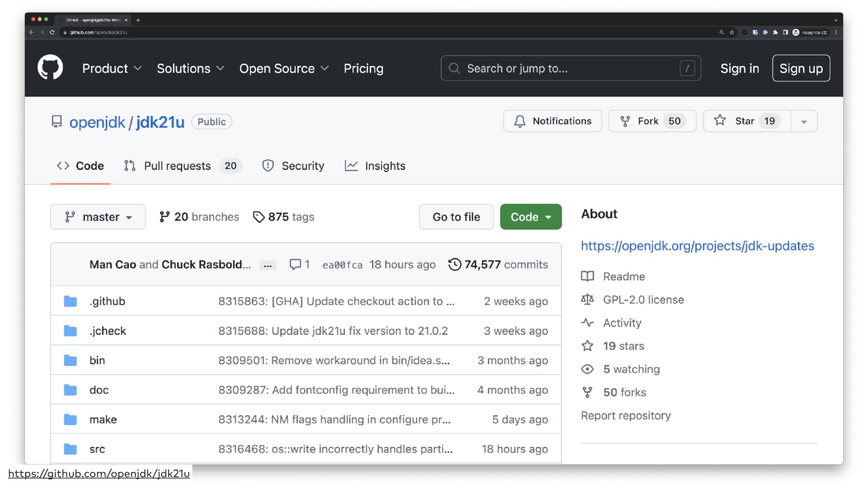View the 19 stars list
The width and height of the screenshot is (868, 488).
[x=613, y=346]
